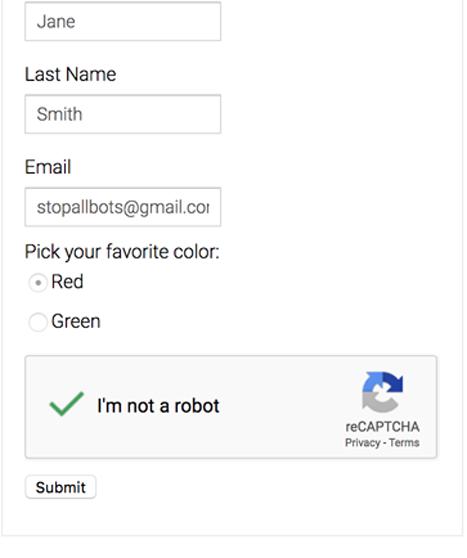This screenshot has width=467, height=558.
Task: Click the reCAPTCHA circular arrows logo
Action: pyautogui.click(x=382, y=392)
